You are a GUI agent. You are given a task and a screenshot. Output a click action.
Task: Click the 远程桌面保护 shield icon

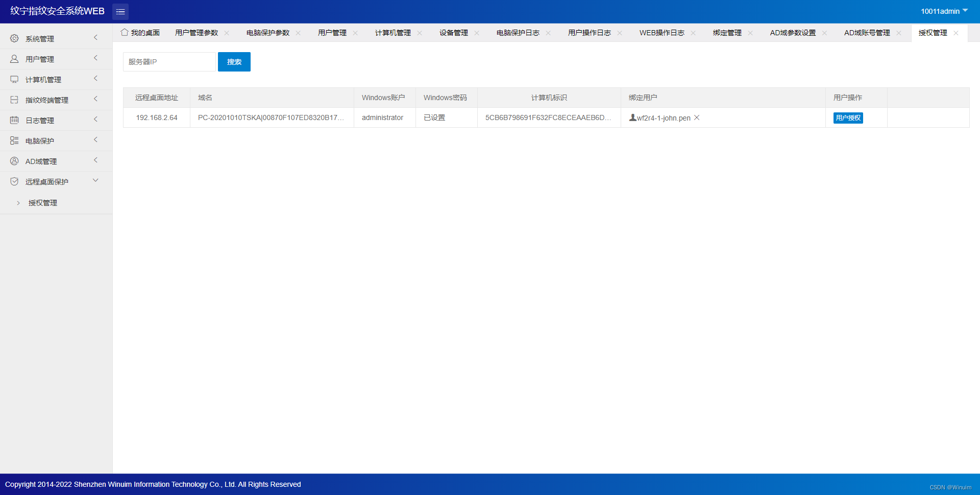(14, 181)
